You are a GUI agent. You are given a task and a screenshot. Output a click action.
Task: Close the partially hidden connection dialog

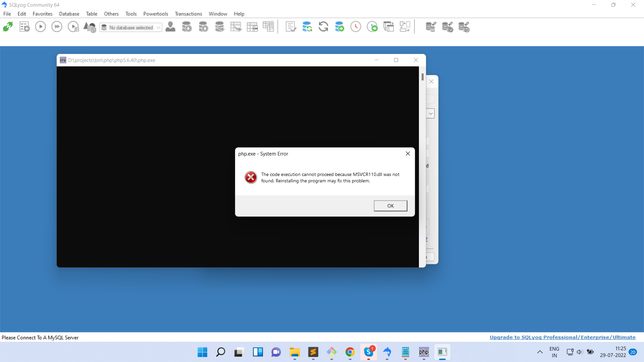[431, 81]
